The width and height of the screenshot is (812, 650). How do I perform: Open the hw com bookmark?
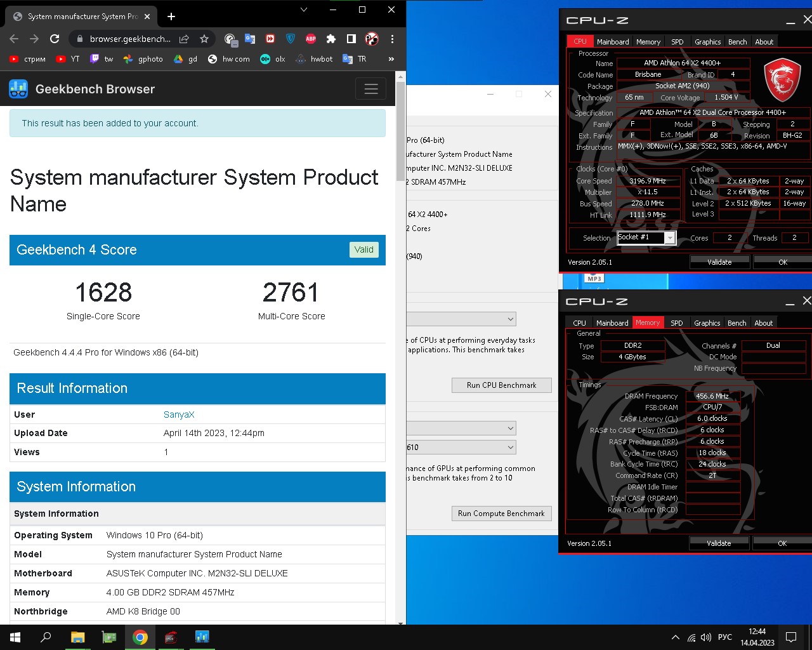pyautogui.click(x=229, y=59)
